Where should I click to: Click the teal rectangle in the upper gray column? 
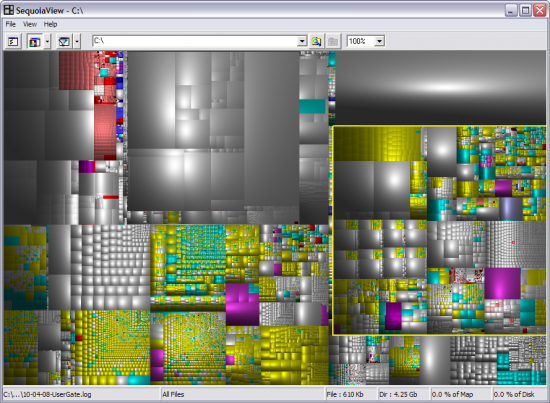(312, 106)
